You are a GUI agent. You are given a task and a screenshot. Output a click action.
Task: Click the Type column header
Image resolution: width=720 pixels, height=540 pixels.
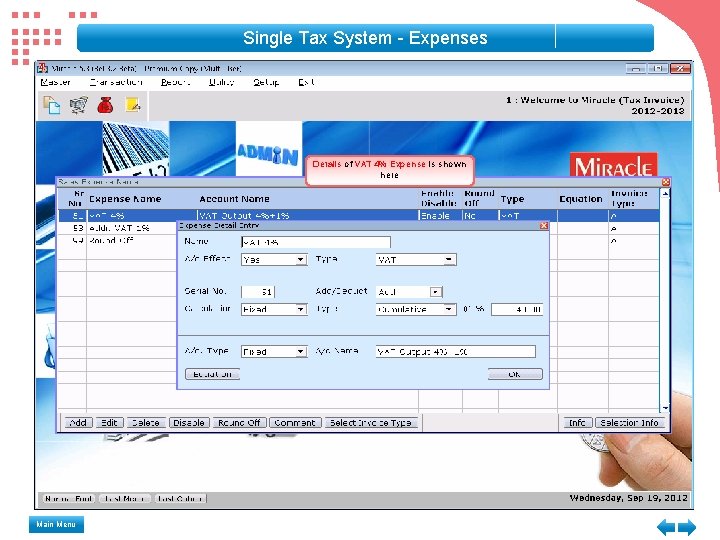[x=512, y=199]
